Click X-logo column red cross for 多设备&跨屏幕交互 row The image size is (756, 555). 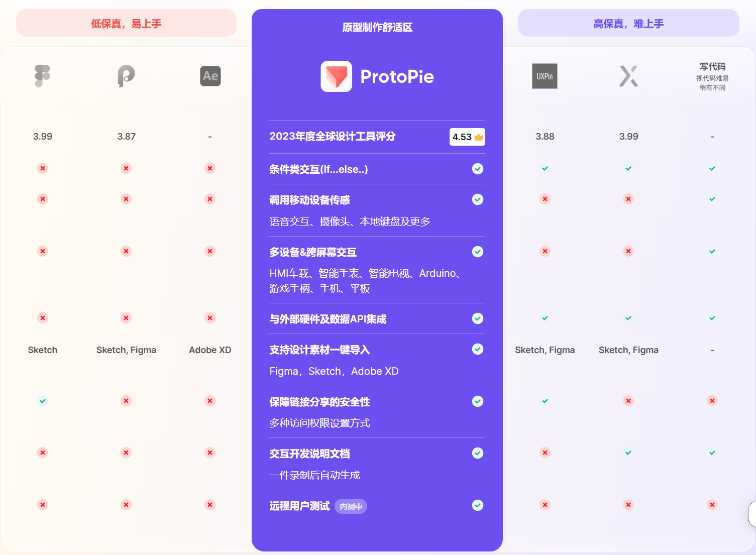pos(628,251)
